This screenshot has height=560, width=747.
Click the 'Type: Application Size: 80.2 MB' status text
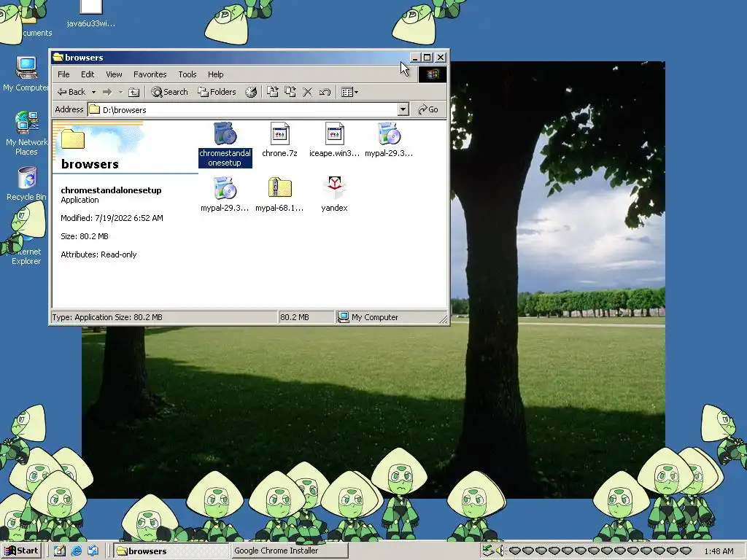pyautogui.click(x=107, y=317)
